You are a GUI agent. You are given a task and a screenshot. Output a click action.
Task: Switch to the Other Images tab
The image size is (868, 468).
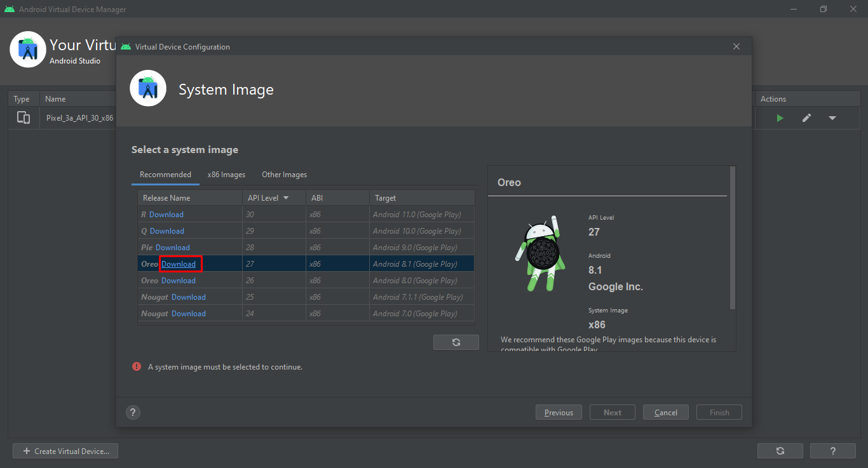click(x=284, y=175)
